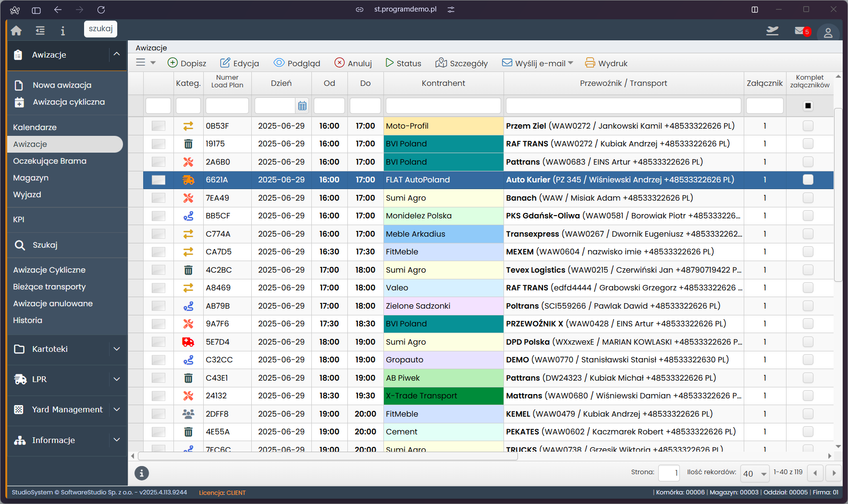Go to next page arrow
Image resolution: width=848 pixels, height=504 pixels.
point(834,473)
